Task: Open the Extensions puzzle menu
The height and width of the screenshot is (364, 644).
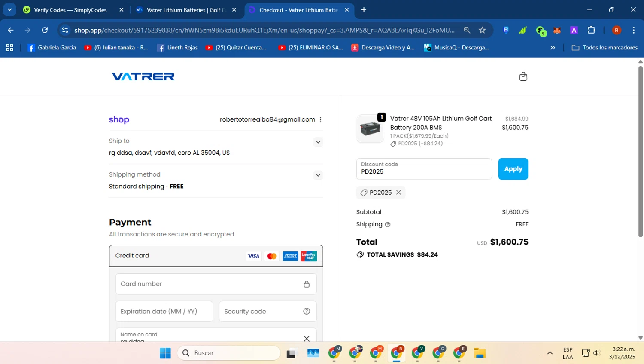Action: point(591,30)
